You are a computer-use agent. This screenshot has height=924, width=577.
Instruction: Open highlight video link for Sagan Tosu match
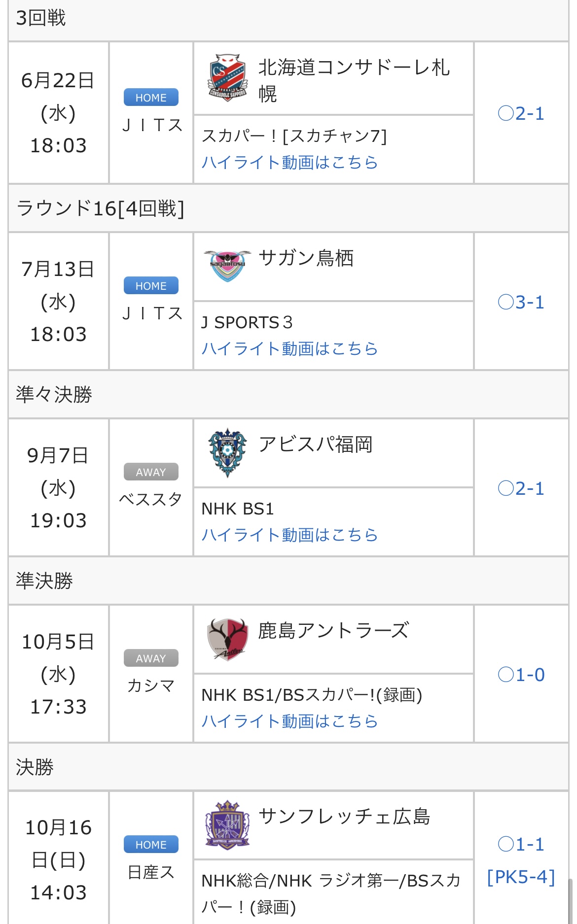289,348
